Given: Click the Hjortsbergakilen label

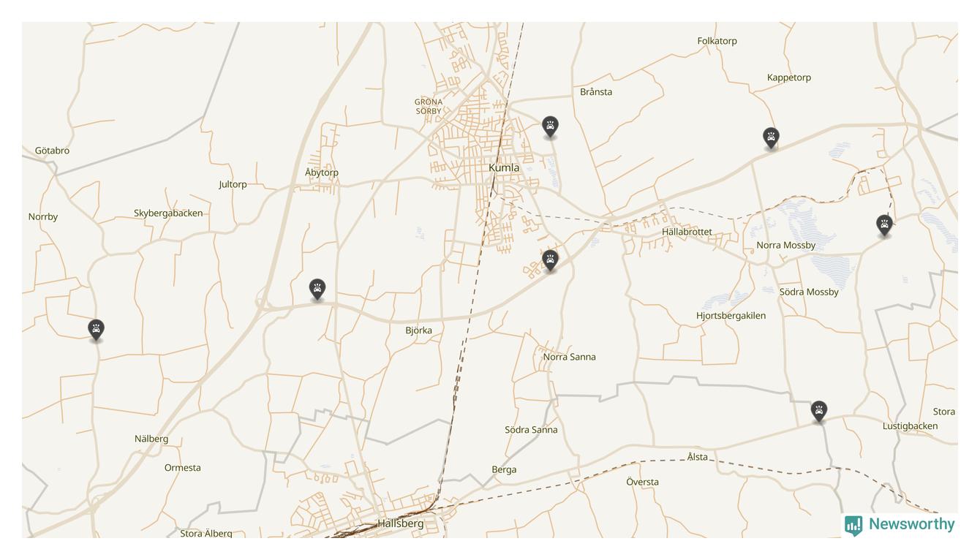Looking at the screenshot, I should click(731, 316).
